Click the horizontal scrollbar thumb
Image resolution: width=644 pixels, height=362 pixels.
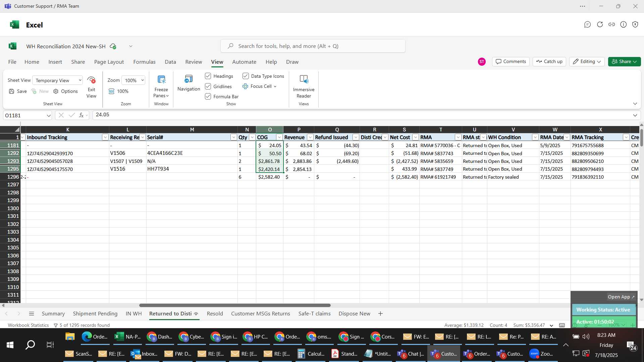point(235,305)
